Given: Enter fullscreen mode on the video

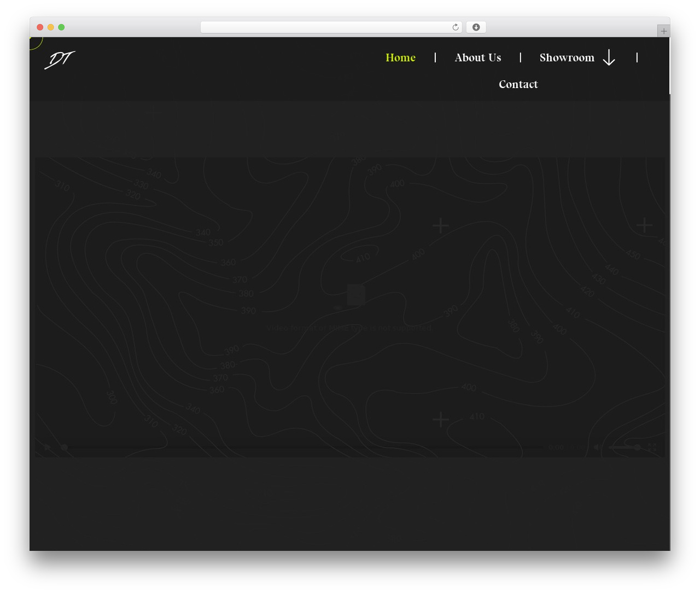Looking at the screenshot, I should [x=652, y=447].
